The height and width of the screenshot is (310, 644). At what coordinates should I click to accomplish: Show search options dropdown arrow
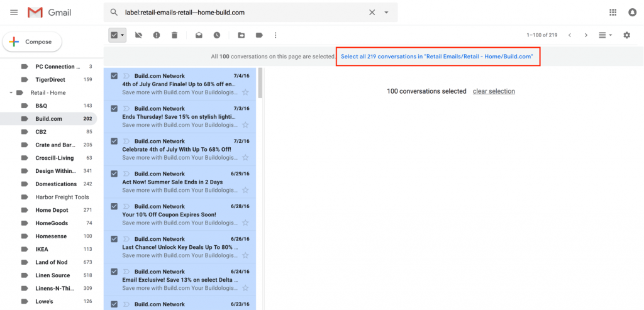coord(386,13)
